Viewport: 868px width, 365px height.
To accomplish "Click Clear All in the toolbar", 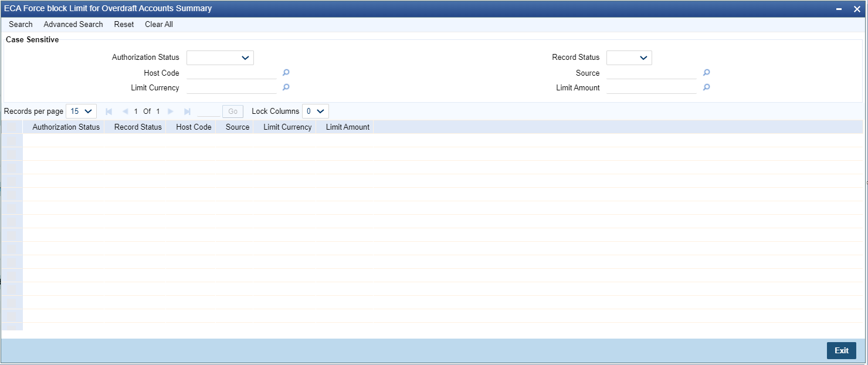I will coord(159,24).
